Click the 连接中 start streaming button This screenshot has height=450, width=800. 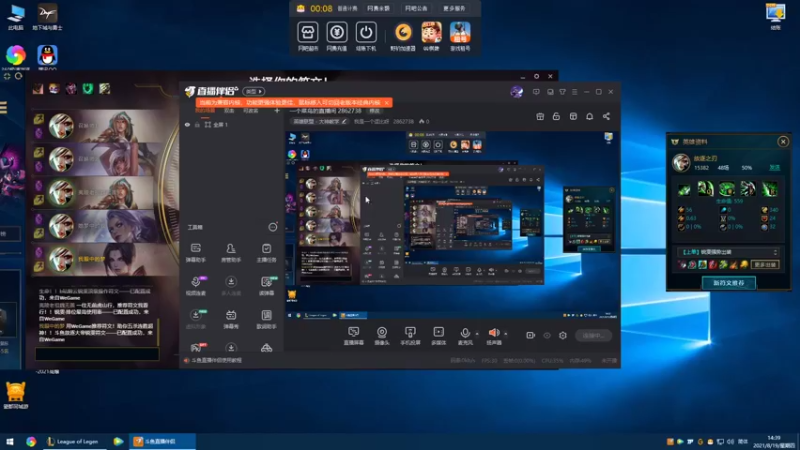click(x=593, y=335)
